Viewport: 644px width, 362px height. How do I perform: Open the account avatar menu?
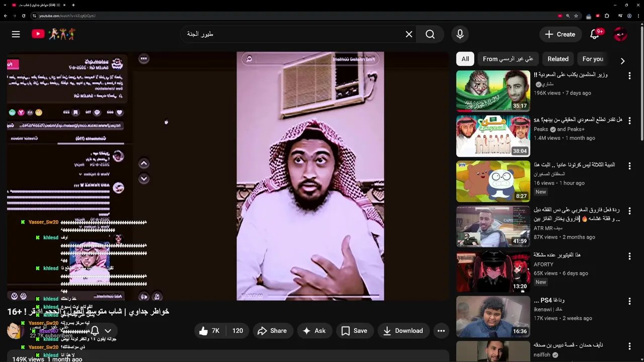pos(620,34)
